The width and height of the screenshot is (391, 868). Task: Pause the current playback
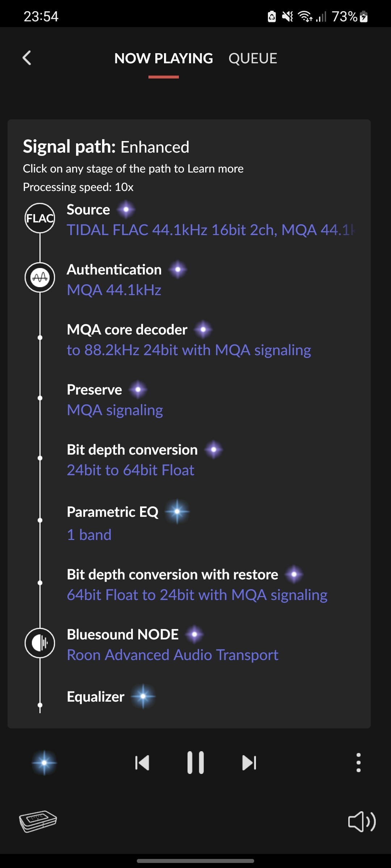tap(195, 763)
